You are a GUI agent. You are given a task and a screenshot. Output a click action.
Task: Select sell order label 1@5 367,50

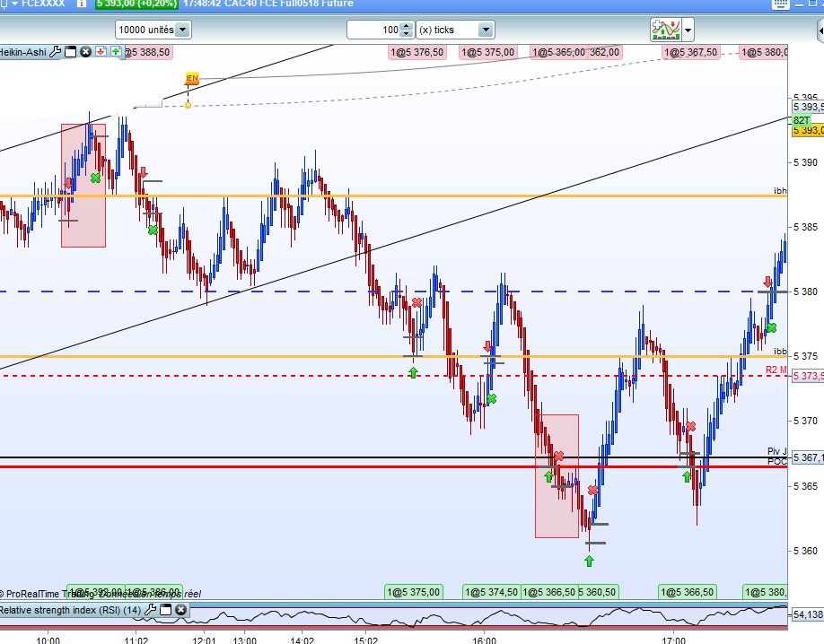[690, 53]
